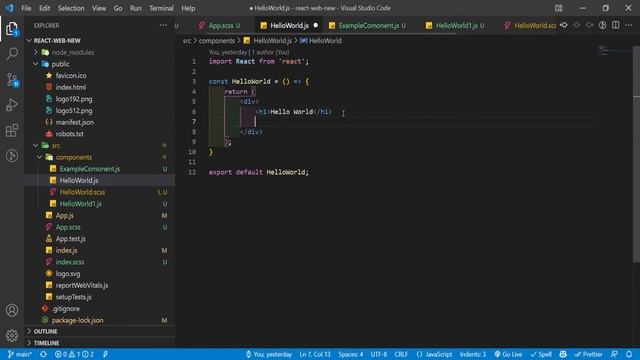The height and width of the screenshot is (360, 640).
Task: Click the Split Editor Right icon
Action: click(x=616, y=25)
